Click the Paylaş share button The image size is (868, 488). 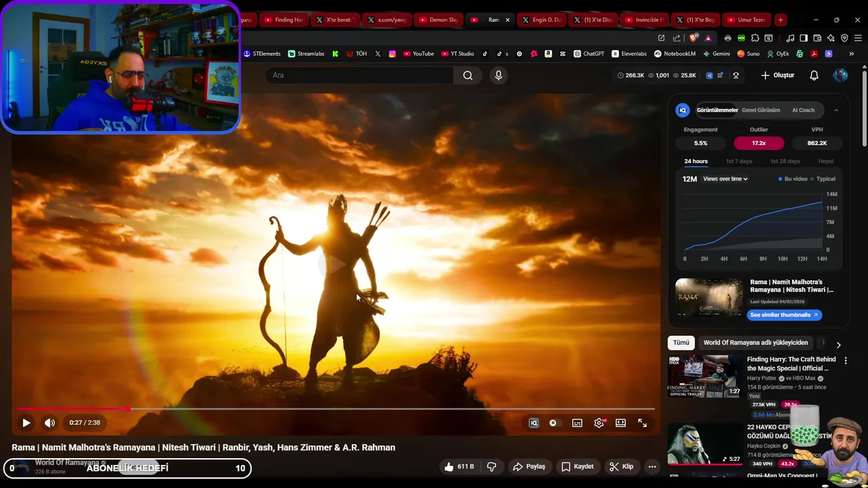[529, 466]
